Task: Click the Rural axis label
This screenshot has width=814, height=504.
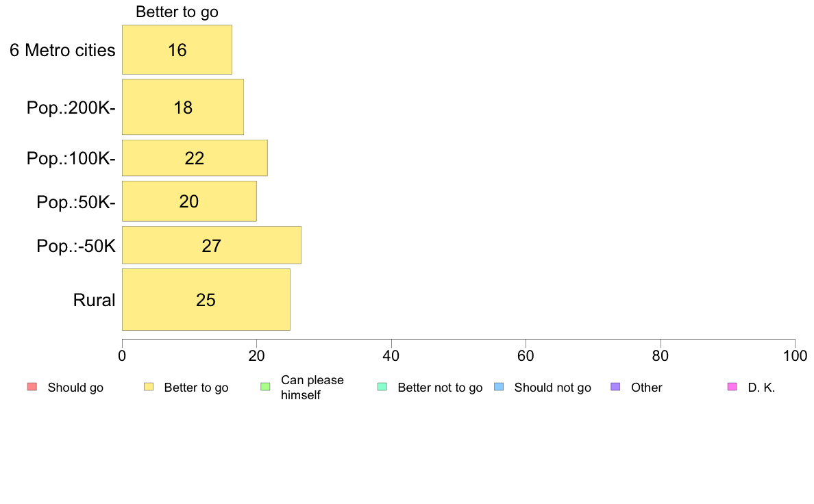Action: click(94, 300)
